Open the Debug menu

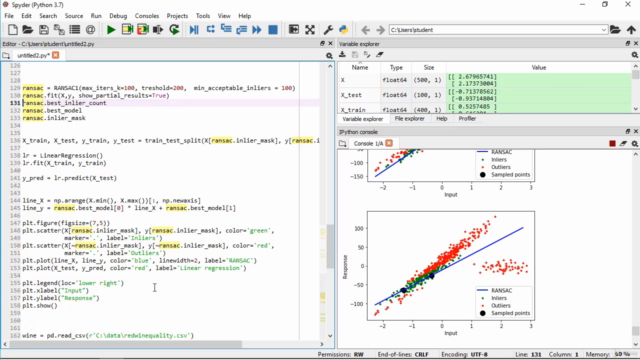tap(118, 16)
